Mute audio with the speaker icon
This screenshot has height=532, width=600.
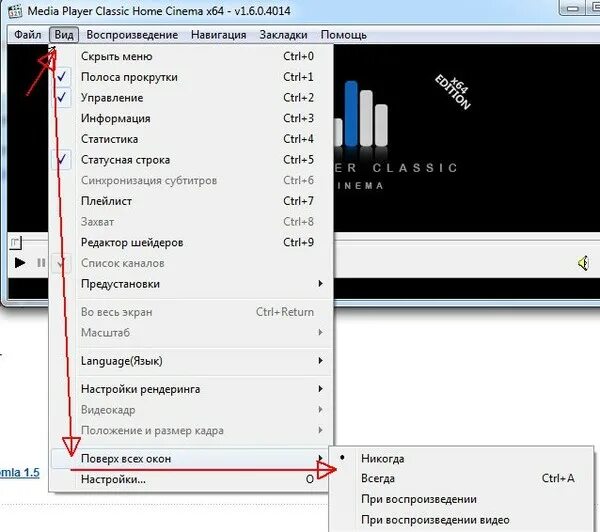coord(584,263)
